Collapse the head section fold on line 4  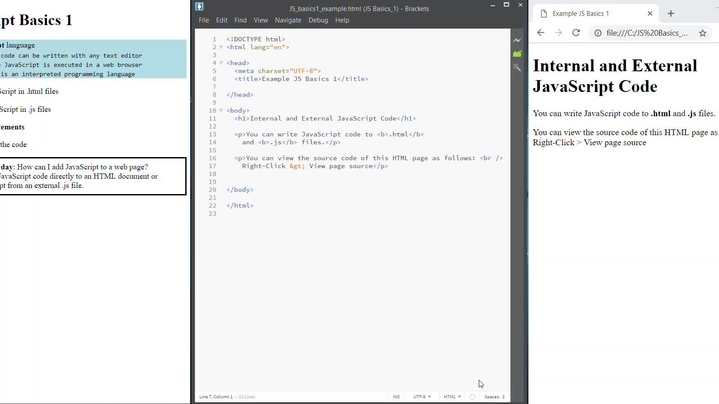pyautogui.click(x=221, y=63)
